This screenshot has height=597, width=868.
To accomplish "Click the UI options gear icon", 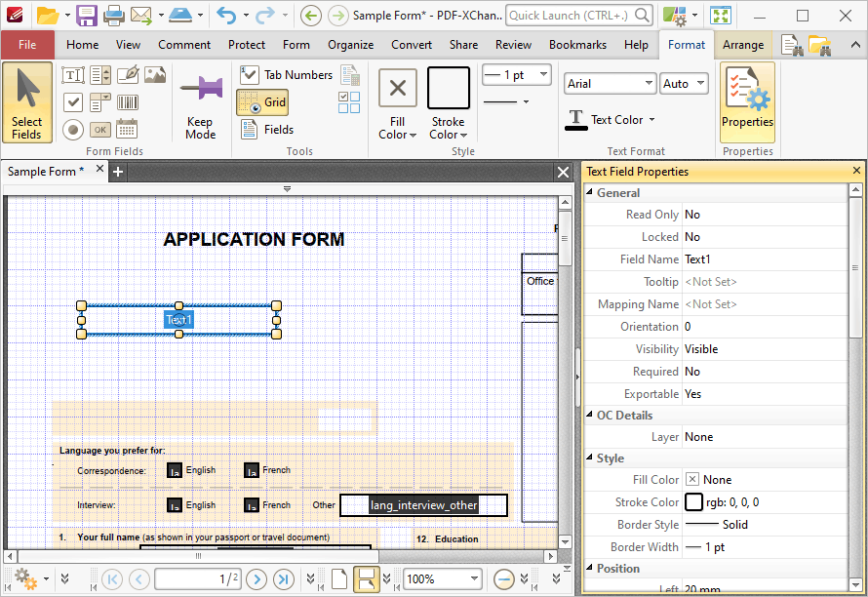I will point(675,16).
